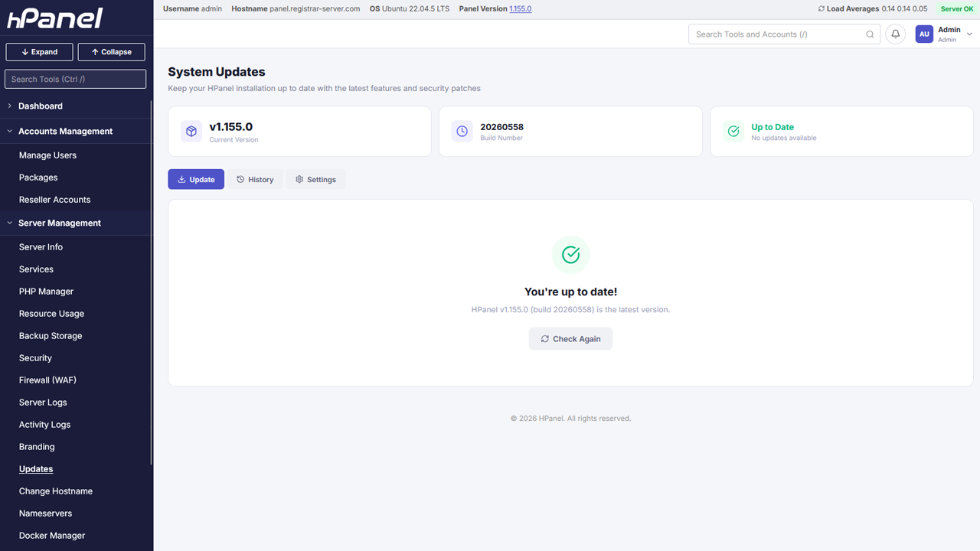Image resolution: width=980 pixels, height=551 pixels.
Task: Switch to the Settings tab
Action: click(x=315, y=180)
